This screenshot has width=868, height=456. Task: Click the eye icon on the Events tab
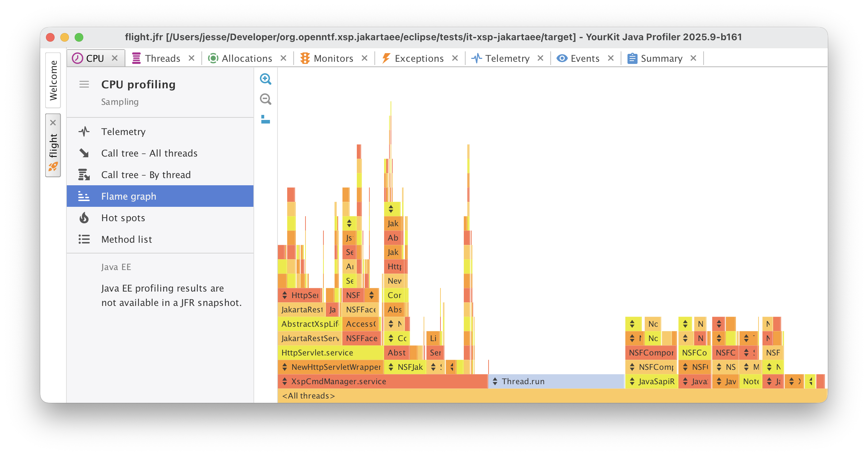coord(562,58)
